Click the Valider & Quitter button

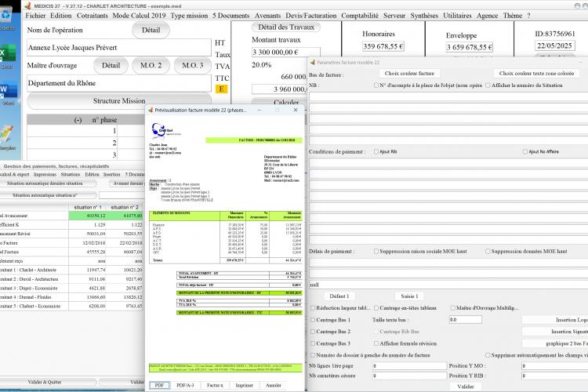[48, 382]
